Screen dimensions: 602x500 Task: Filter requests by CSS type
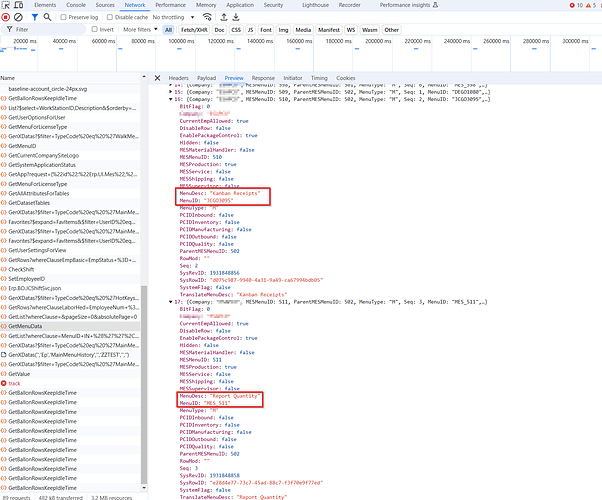point(236,30)
